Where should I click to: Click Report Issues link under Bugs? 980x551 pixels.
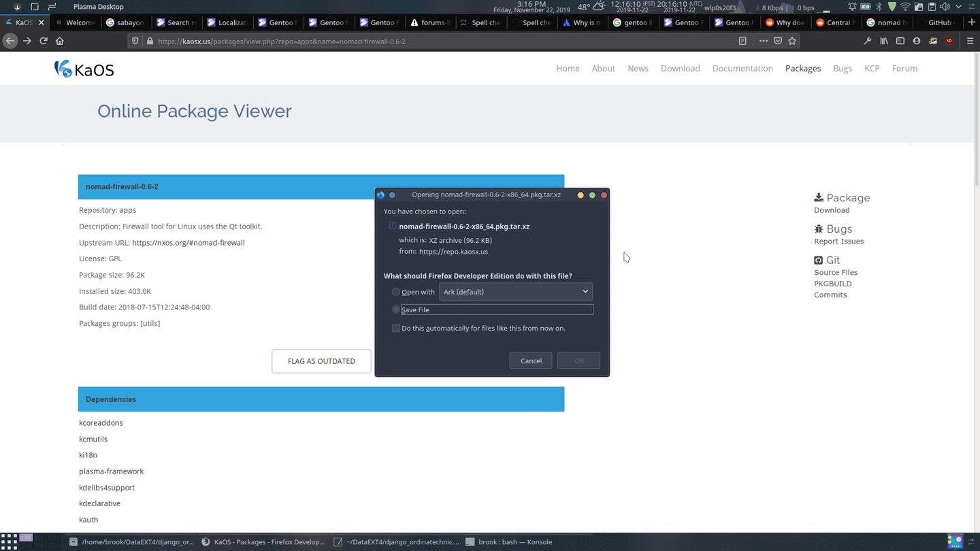coord(838,241)
